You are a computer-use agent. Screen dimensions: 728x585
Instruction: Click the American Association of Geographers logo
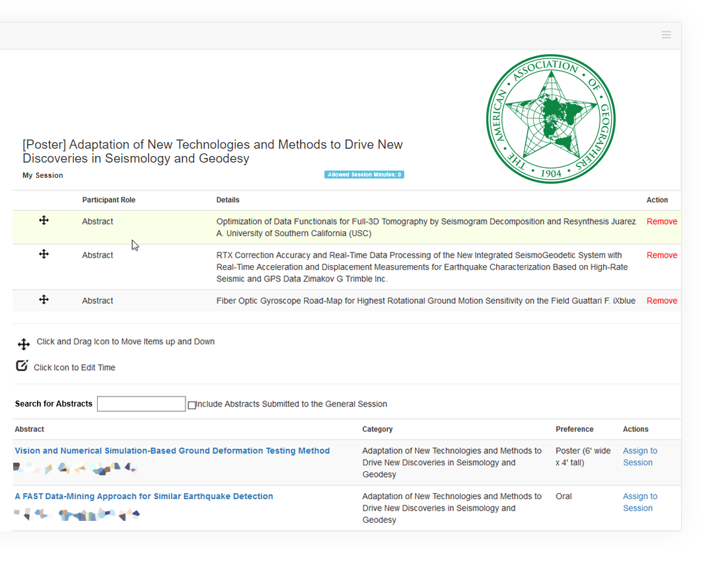tap(551, 119)
